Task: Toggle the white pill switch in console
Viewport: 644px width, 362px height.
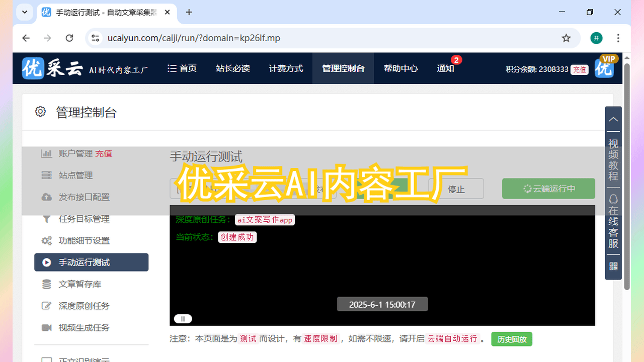Action: (x=183, y=319)
